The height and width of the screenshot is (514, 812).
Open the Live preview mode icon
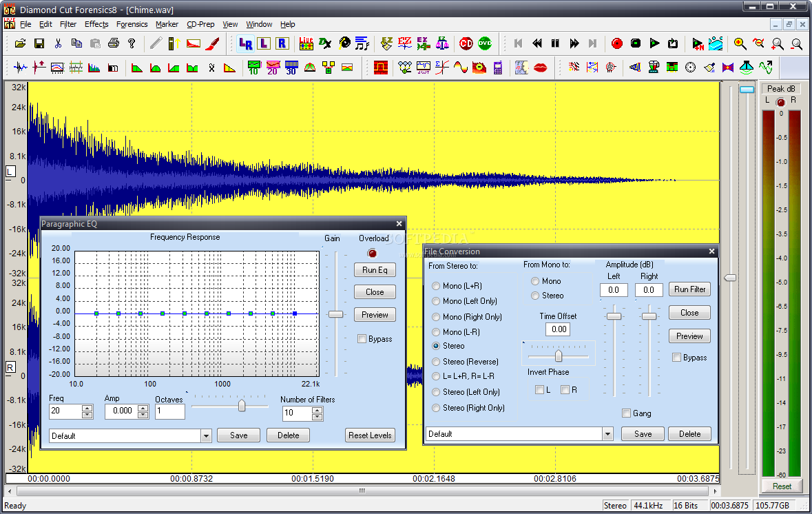[x=306, y=43]
